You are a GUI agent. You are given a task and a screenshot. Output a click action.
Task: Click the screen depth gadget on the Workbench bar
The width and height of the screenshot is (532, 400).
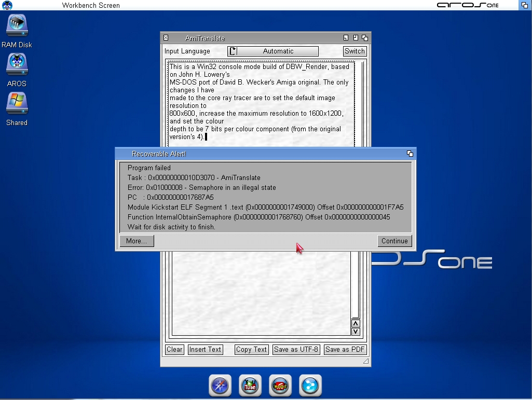pos(525,5)
